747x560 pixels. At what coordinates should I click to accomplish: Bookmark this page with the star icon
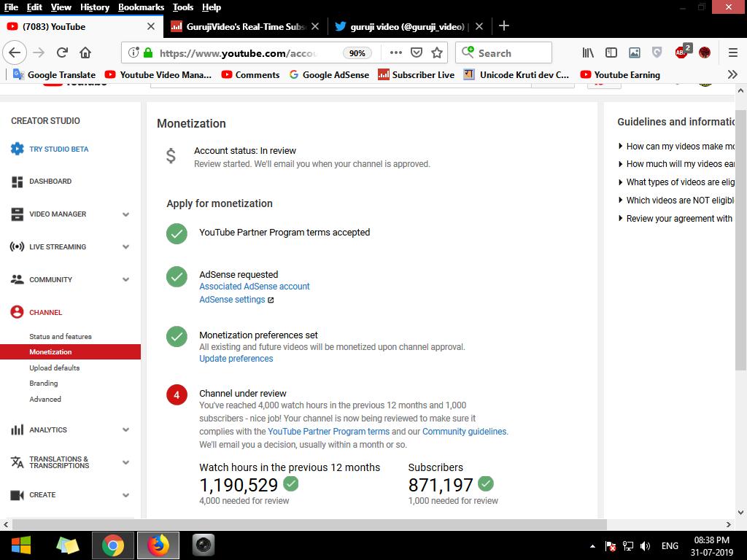[x=437, y=52]
